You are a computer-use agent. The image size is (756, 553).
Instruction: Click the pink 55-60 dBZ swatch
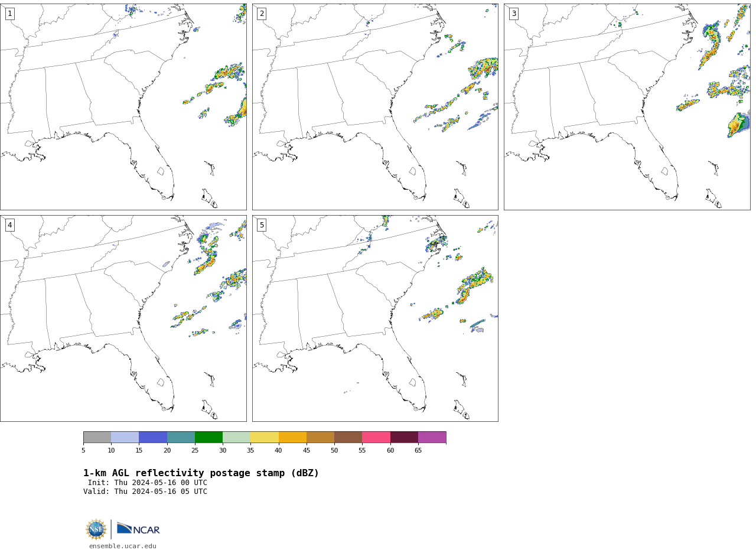point(376,437)
